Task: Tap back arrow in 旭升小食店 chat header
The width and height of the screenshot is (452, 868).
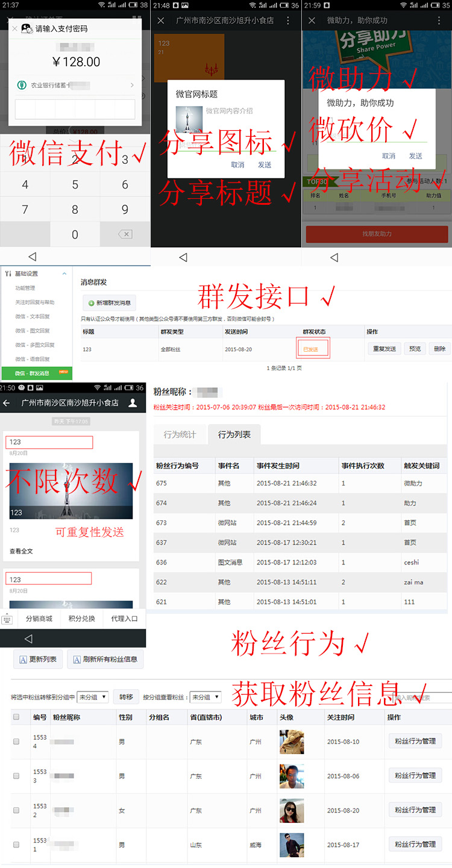Action: pyautogui.click(x=7, y=403)
